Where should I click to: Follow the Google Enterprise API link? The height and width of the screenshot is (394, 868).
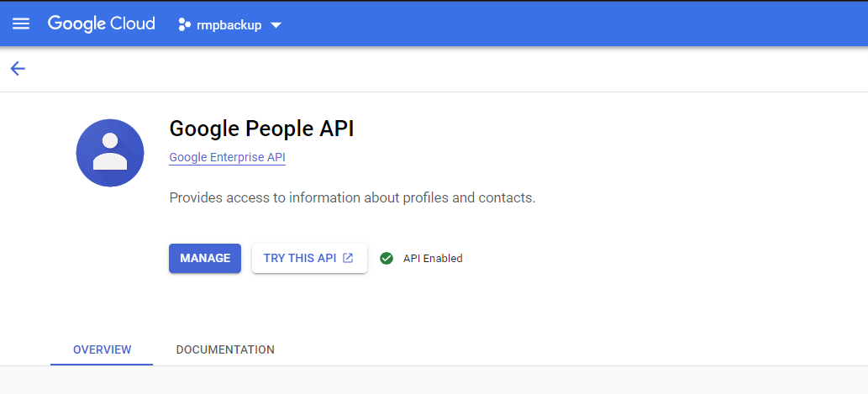coord(227,157)
